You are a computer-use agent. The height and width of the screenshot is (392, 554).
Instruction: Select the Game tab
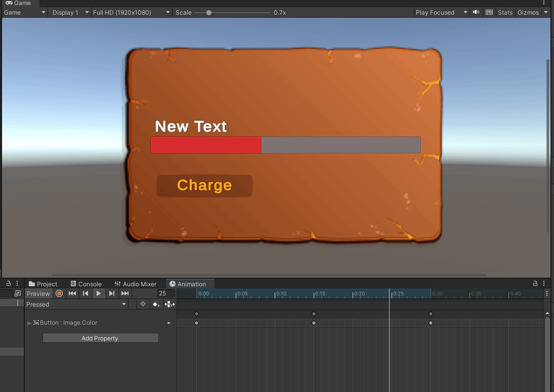(x=18, y=3)
